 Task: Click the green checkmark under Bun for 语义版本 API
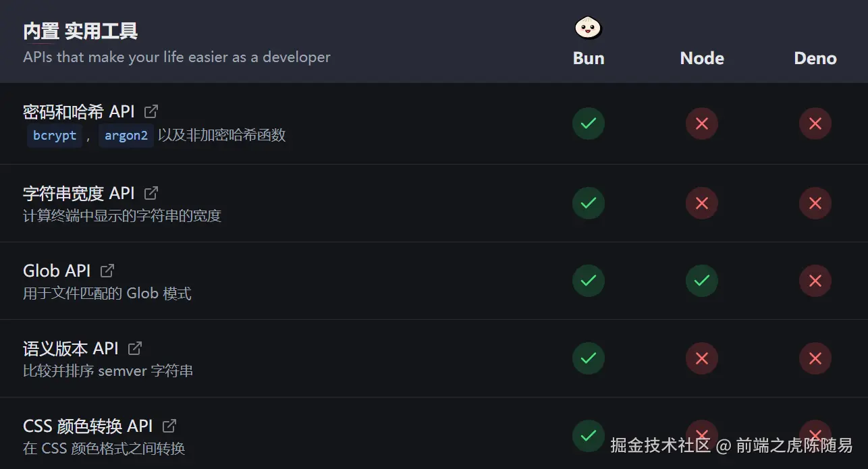pyautogui.click(x=588, y=358)
